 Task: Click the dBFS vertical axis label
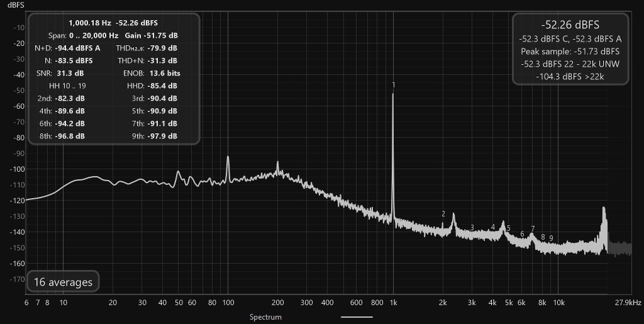point(16,5)
